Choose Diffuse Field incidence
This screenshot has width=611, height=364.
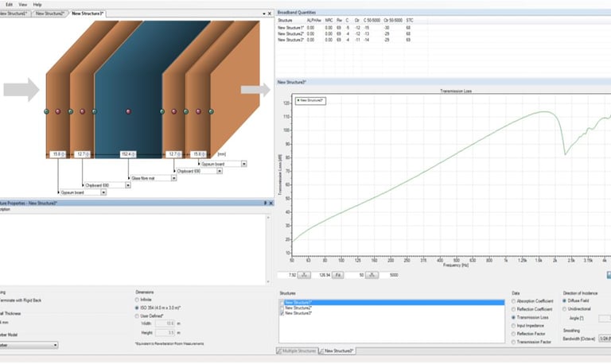point(564,300)
